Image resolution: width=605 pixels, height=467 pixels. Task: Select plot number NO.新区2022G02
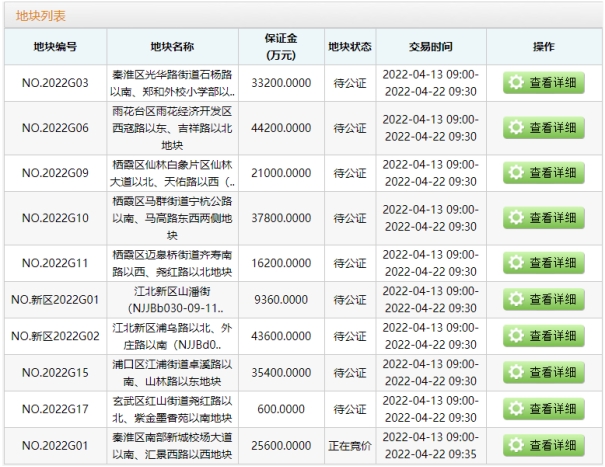(55, 336)
